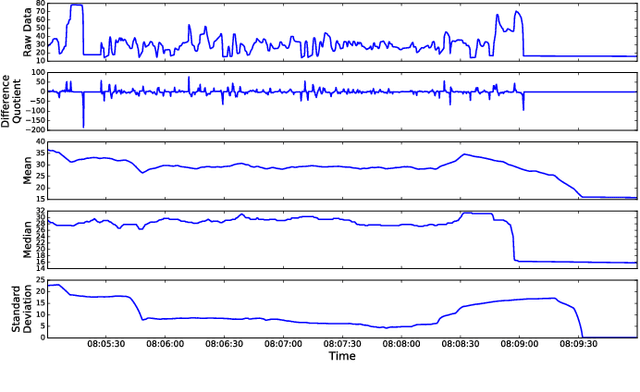Click the 08:06:30 time tick label
This screenshot has height=392, width=640.
point(224,344)
